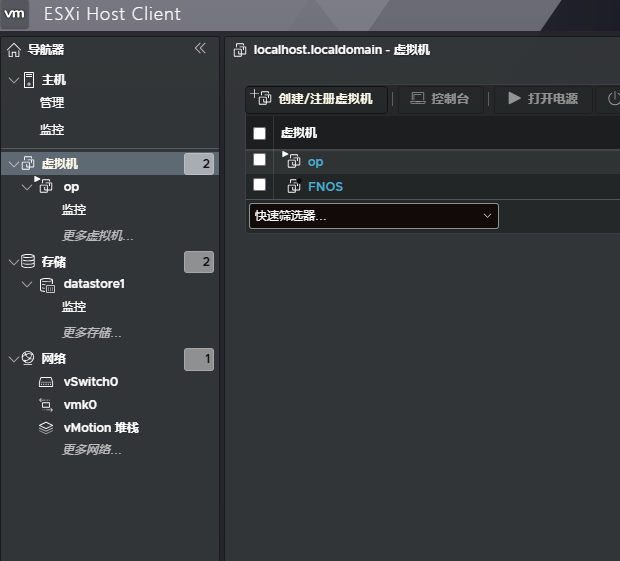Click the host server icon beside 主机
620x561 pixels.
coord(29,80)
